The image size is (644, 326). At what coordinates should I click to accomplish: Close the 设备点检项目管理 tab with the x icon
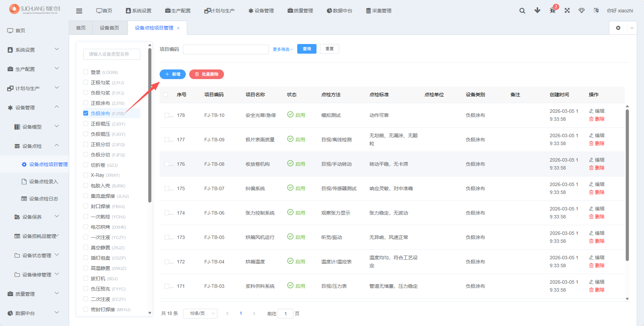(x=178, y=28)
